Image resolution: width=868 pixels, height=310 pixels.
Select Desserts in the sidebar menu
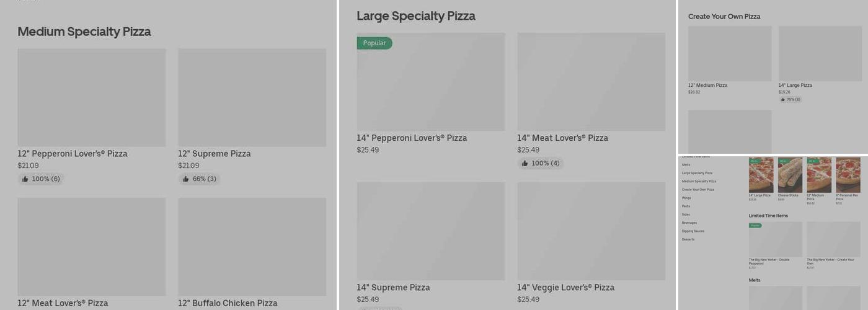click(688, 239)
